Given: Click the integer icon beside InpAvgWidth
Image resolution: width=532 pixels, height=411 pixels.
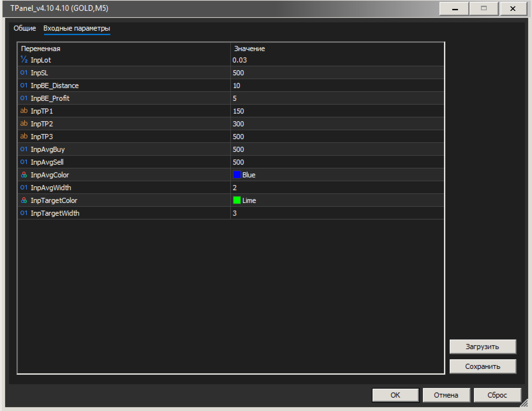Looking at the screenshot, I should click(24, 188).
